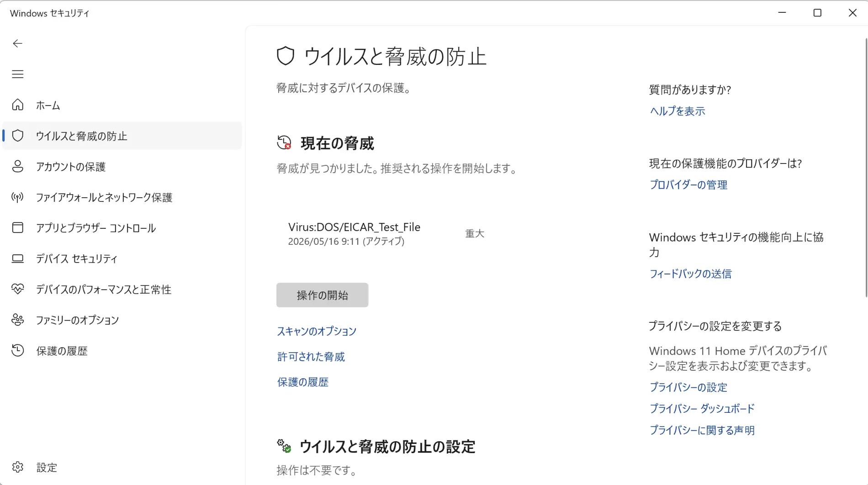Open the 保護の履歴 link under current threats
Viewport: 868px width, 485px height.
[x=303, y=382]
